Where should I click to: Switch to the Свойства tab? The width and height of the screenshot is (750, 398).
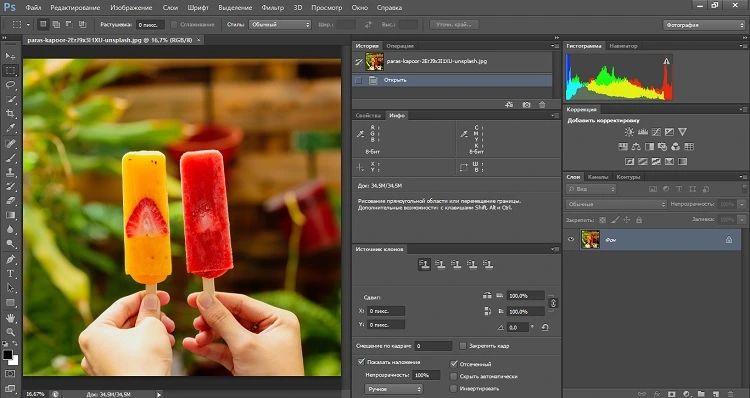pos(368,115)
